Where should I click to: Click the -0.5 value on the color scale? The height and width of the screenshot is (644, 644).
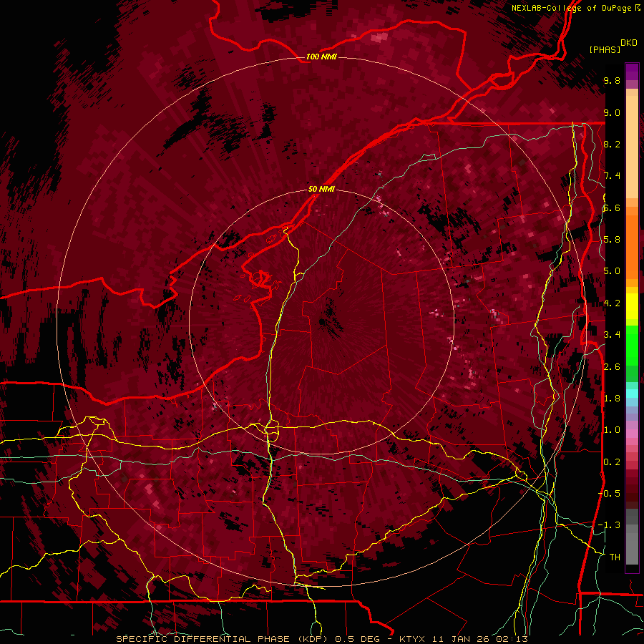point(609,494)
